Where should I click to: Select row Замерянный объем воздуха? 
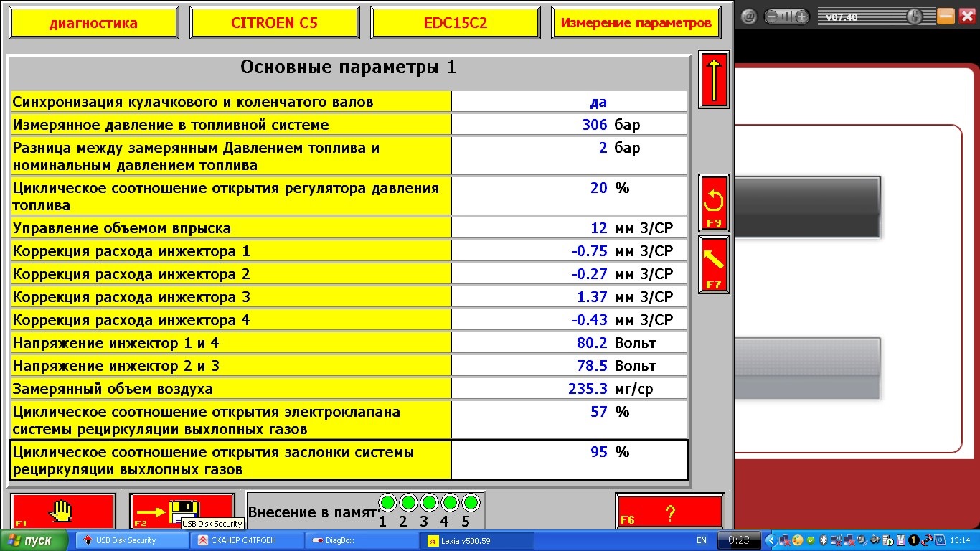pyautogui.click(x=349, y=389)
